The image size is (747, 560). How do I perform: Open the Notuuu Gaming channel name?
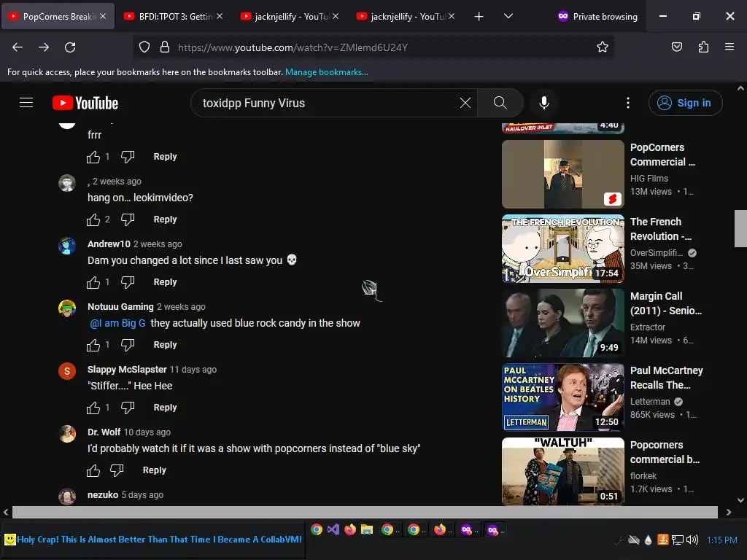[x=120, y=307]
